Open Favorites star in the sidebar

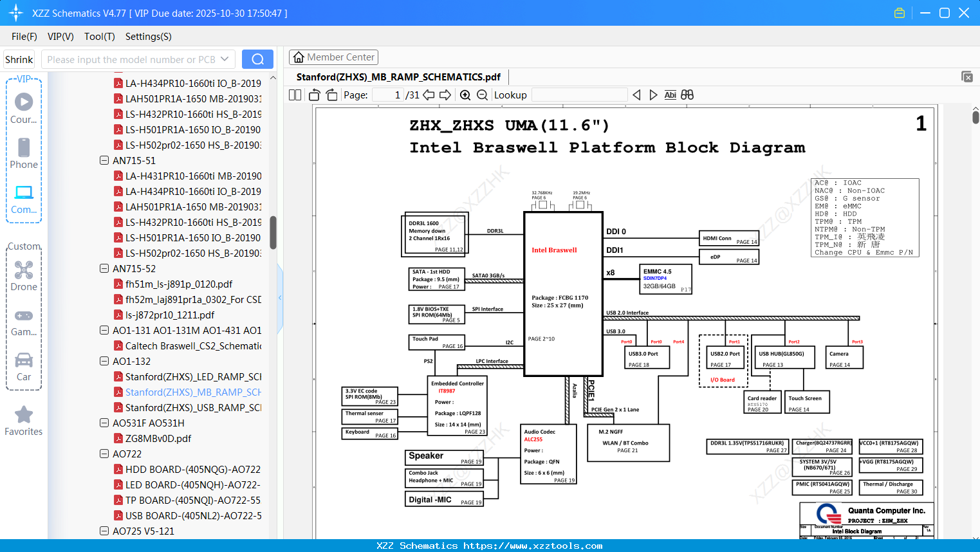pos(24,421)
